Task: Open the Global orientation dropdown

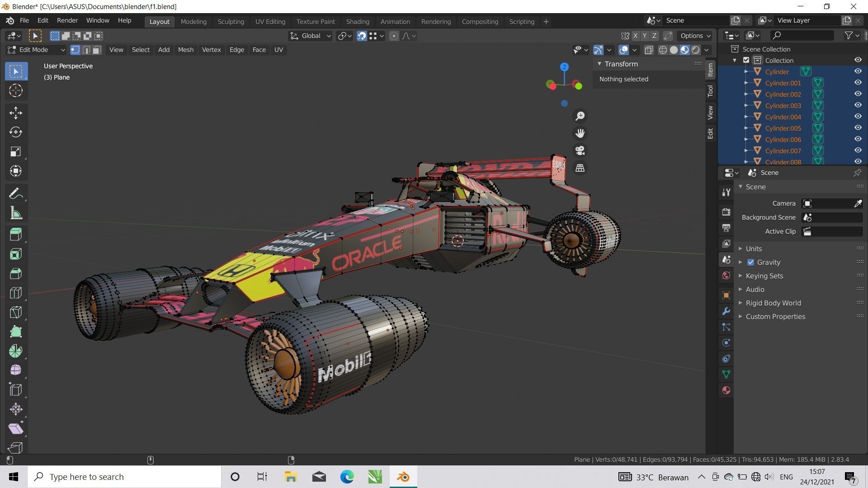Action: pos(310,36)
